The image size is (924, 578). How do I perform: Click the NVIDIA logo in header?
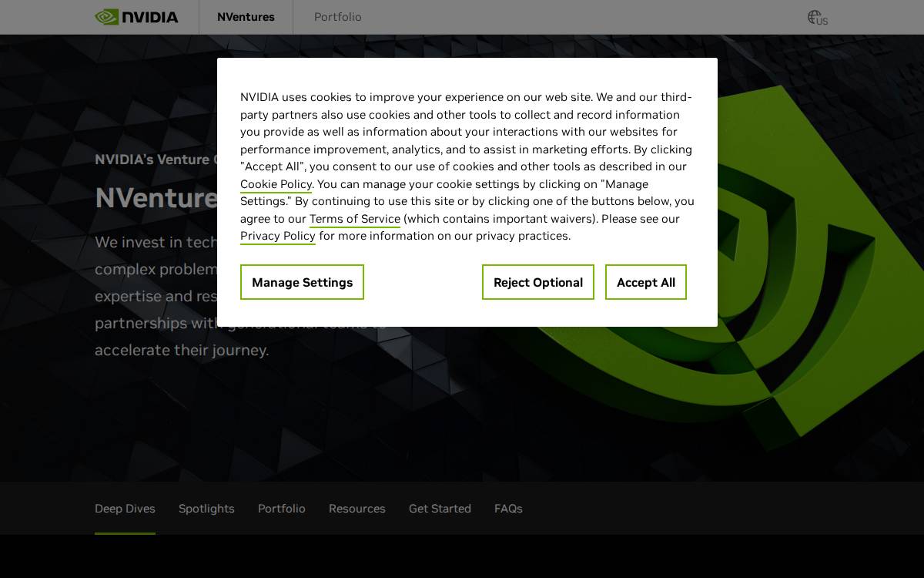tap(136, 17)
